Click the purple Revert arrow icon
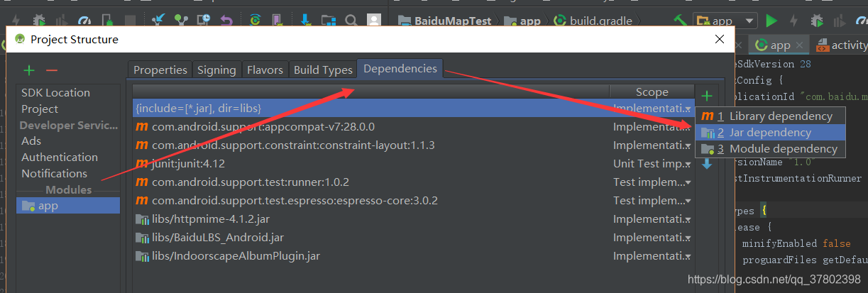This screenshot has width=868, height=293. pyautogui.click(x=226, y=21)
